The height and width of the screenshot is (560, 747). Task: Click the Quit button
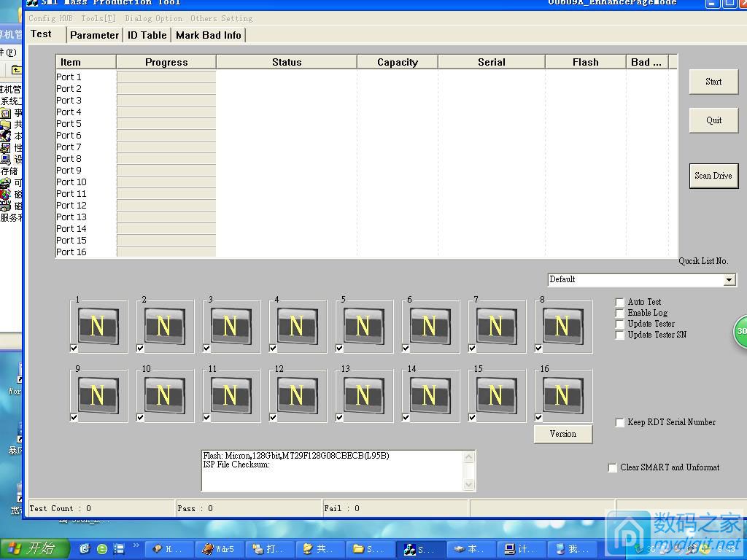[x=713, y=120]
